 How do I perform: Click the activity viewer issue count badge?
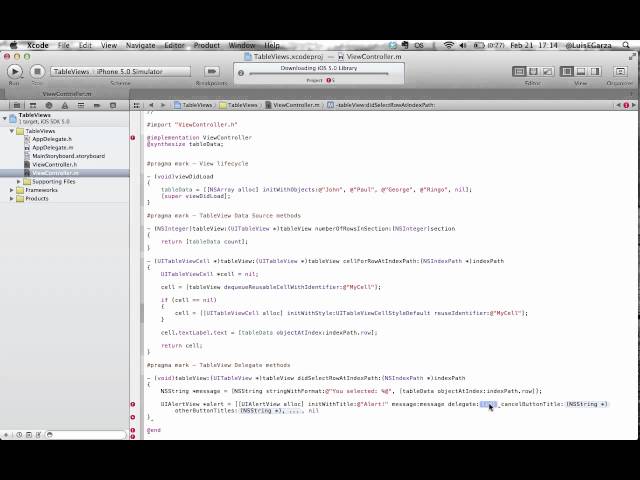click(x=330, y=80)
